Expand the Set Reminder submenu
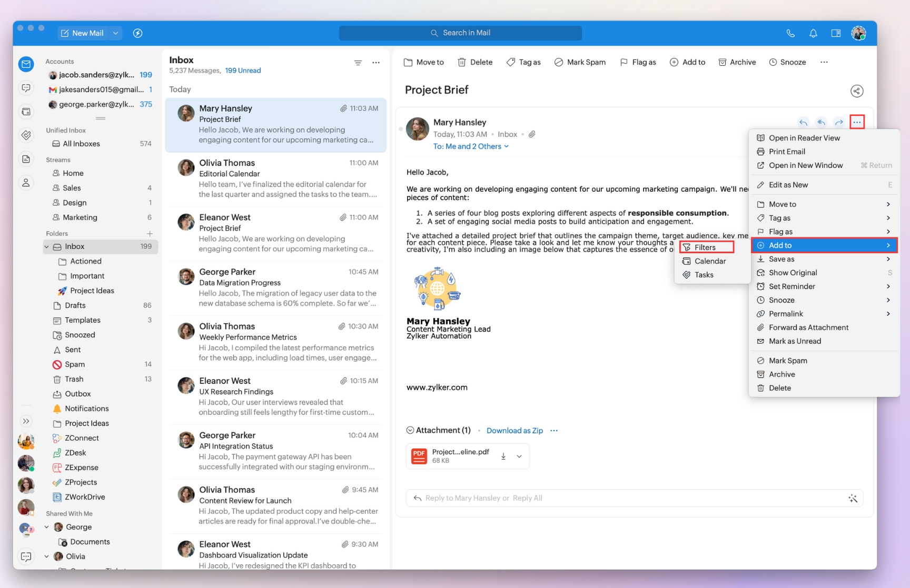Image resolution: width=910 pixels, height=588 pixels. (824, 286)
